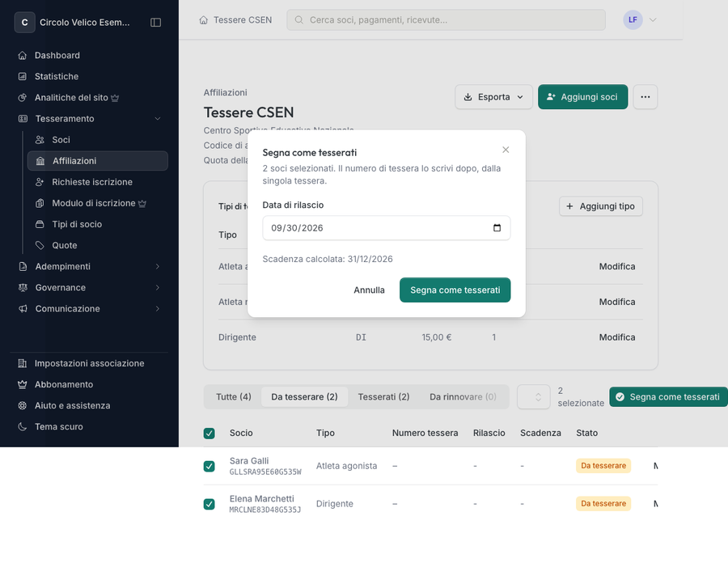Click the LF user avatar
The height and width of the screenshot is (567, 728).
633,20
